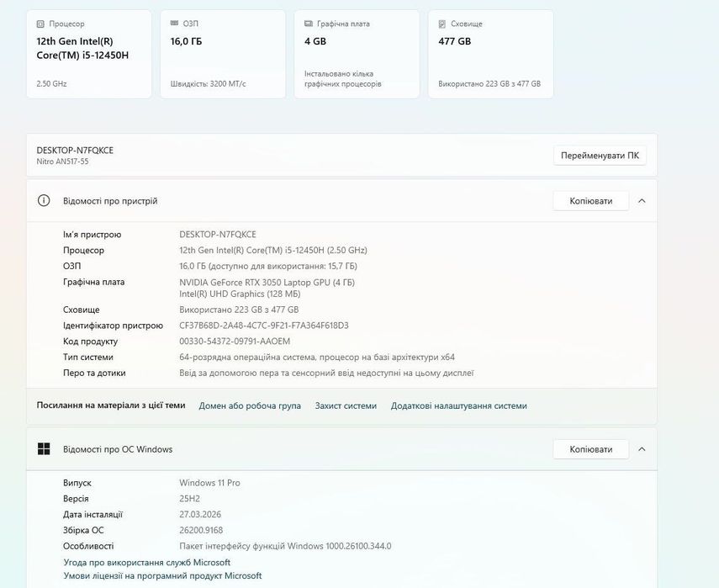Click the 2.50 GHz text in processor card
The width and height of the screenshot is (719, 588).
tap(51, 84)
